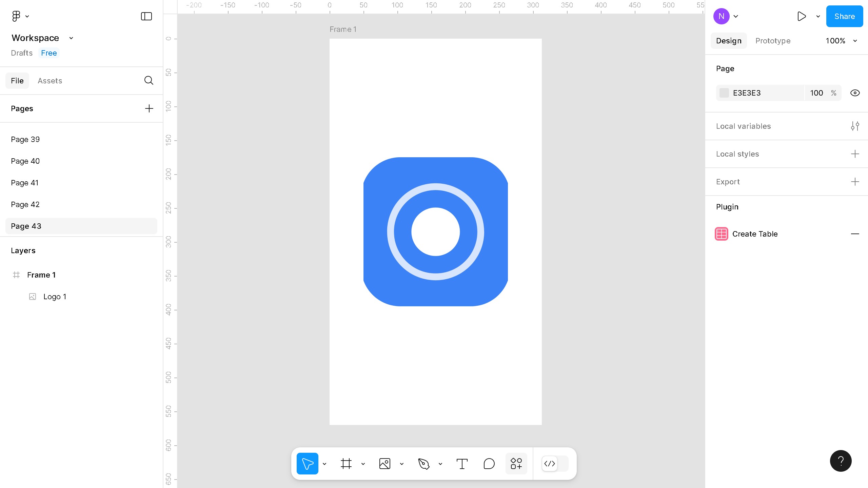Click the Share button

click(844, 16)
